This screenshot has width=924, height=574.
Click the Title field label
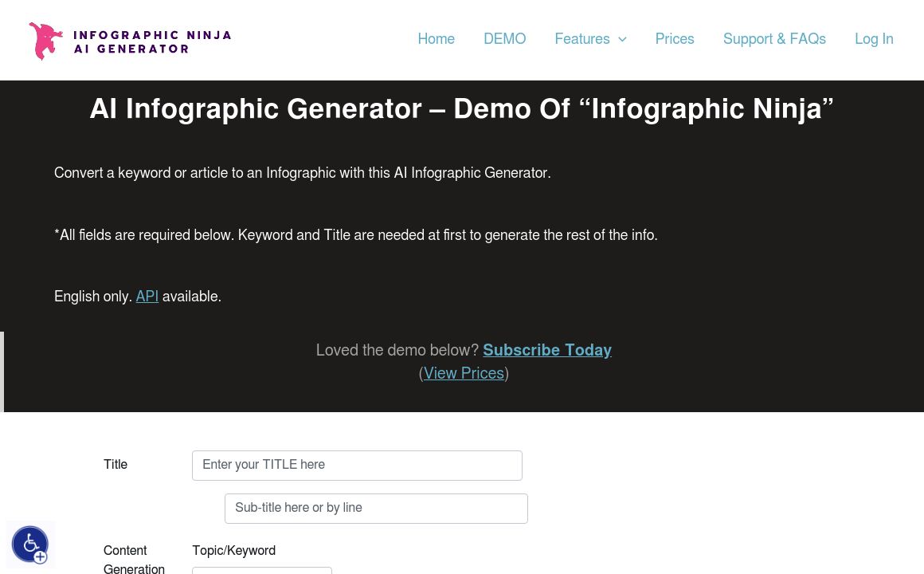(115, 465)
